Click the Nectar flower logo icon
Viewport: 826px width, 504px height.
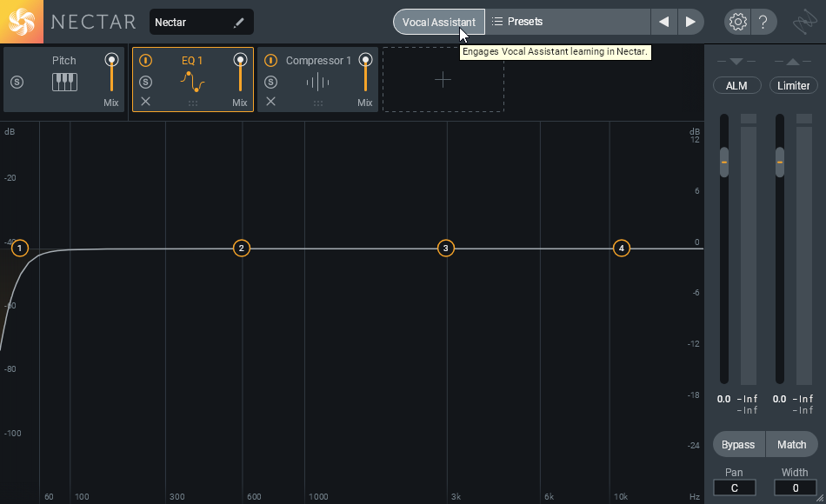[x=22, y=22]
